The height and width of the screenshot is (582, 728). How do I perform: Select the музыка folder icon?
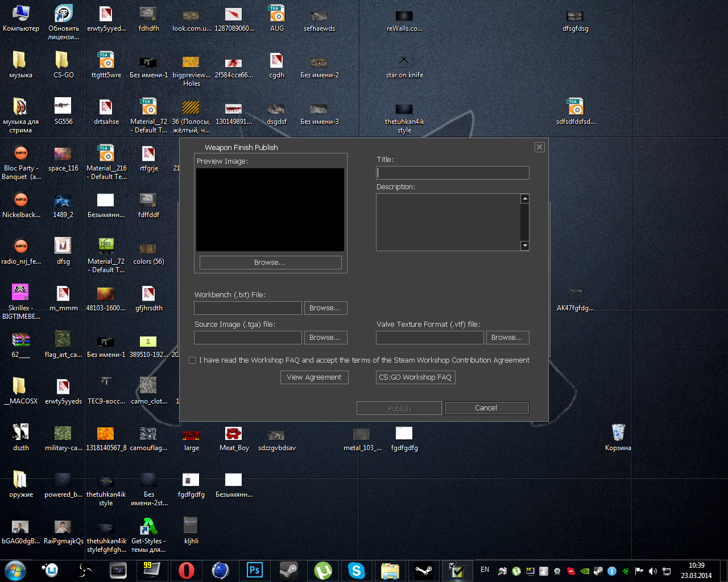coord(21,65)
